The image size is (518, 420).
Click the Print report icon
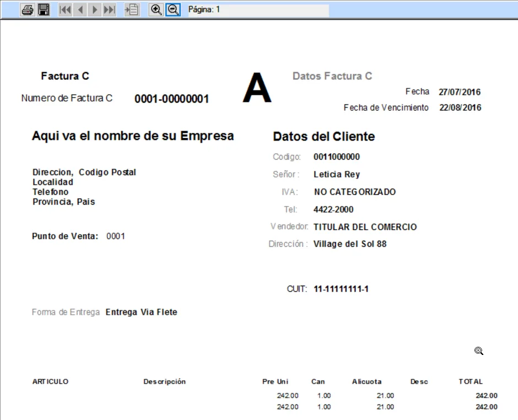pos(28,9)
